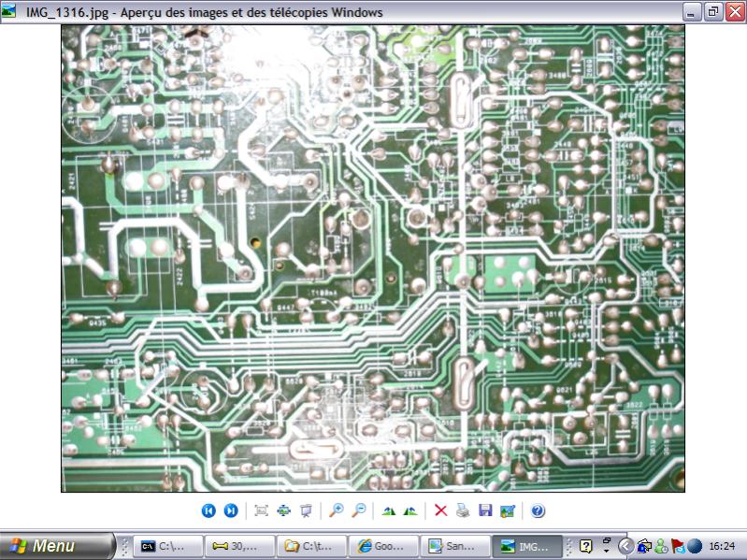Switch to the C:\ command prompt taskbar button
This screenshot has height=560, width=747.
(x=168, y=546)
